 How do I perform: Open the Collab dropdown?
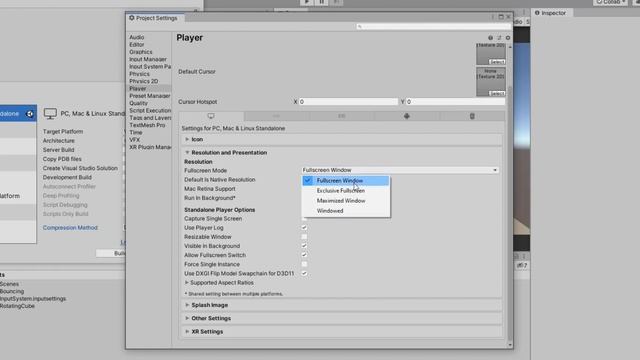(611, 2)
